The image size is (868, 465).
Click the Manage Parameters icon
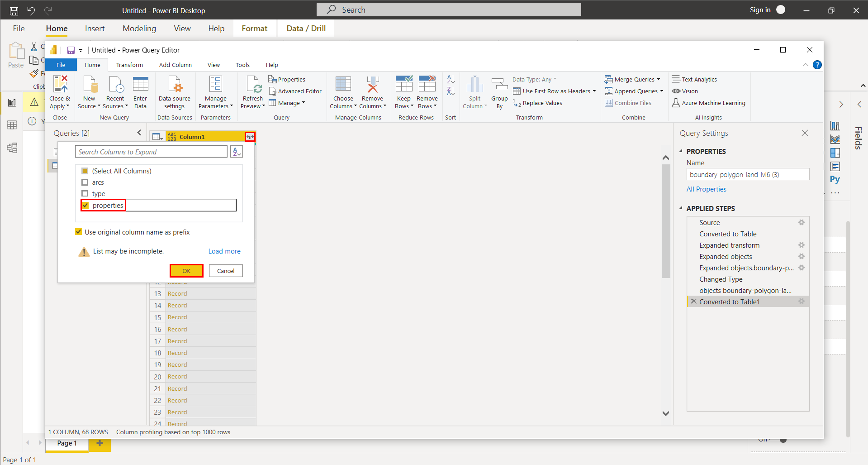pyautogui.click(x=216, y=84)
